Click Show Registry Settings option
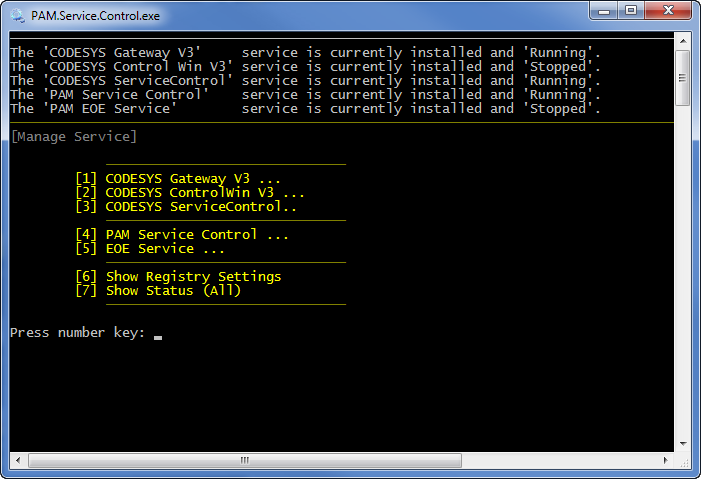Image resolution: width=701 pixels, height=479 pixels. click(178, 277)
